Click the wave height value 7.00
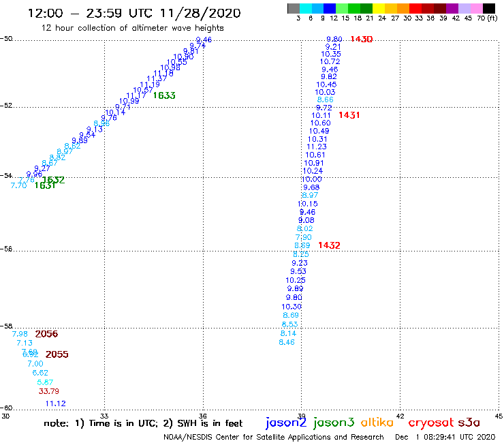This screenshot has height=443, width=504. (35, 364)
